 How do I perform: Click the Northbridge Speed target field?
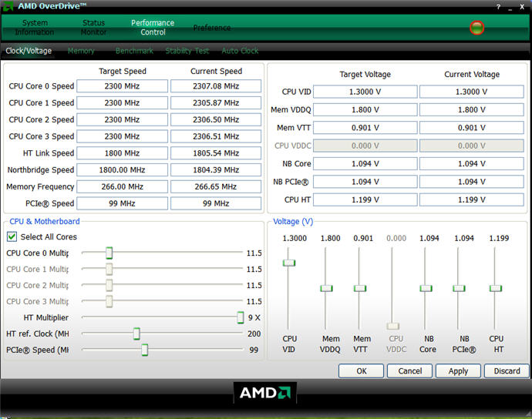122,170
